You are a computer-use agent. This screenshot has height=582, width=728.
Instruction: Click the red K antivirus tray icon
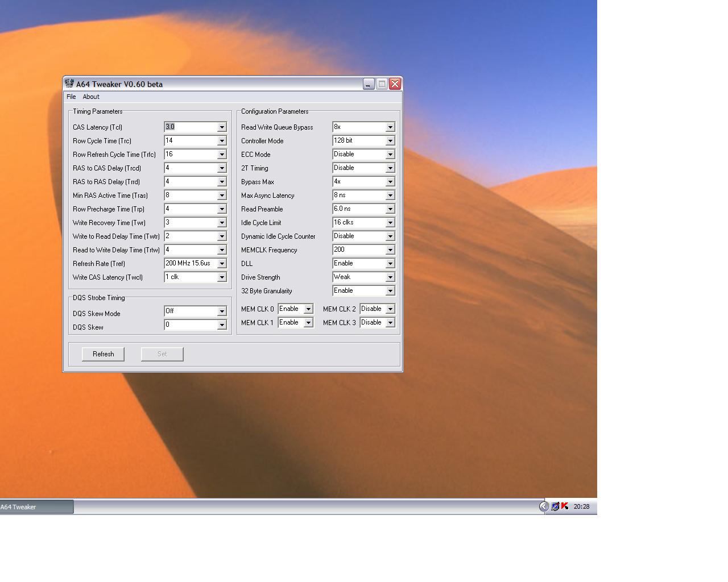(x=565, y=506)
